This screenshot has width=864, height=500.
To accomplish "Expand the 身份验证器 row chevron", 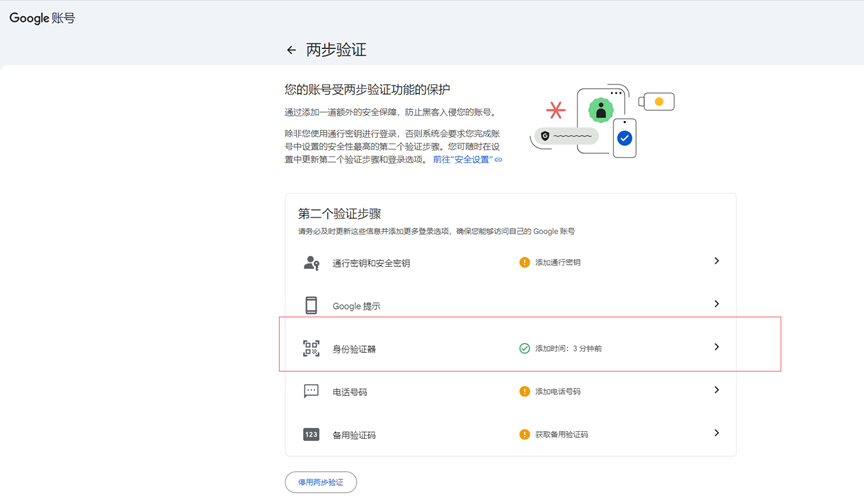I will 716,347.
